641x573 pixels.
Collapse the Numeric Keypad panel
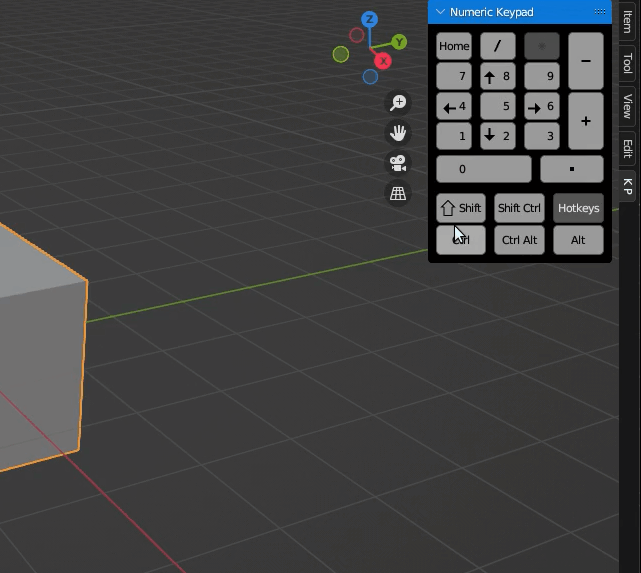point(440,12)
